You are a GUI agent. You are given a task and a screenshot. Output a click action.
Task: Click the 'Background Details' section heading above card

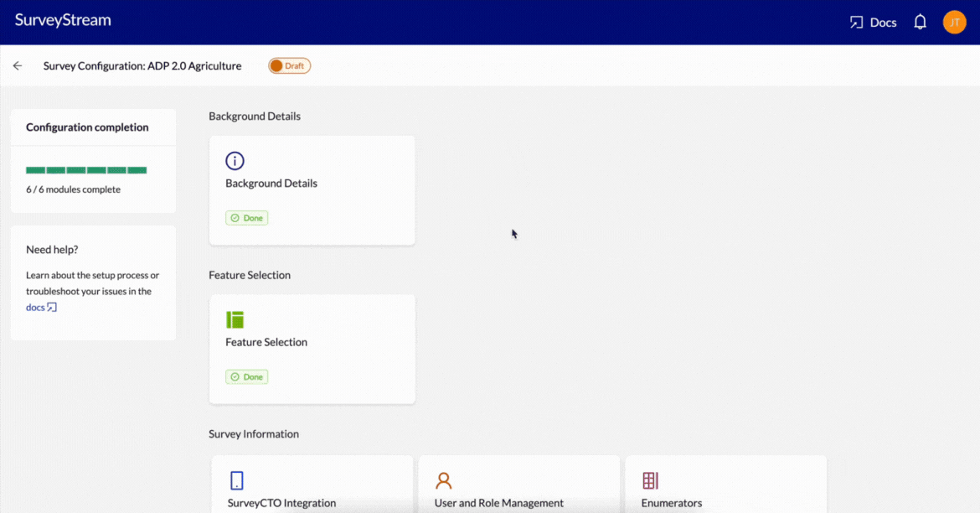[x=255, y=117]
